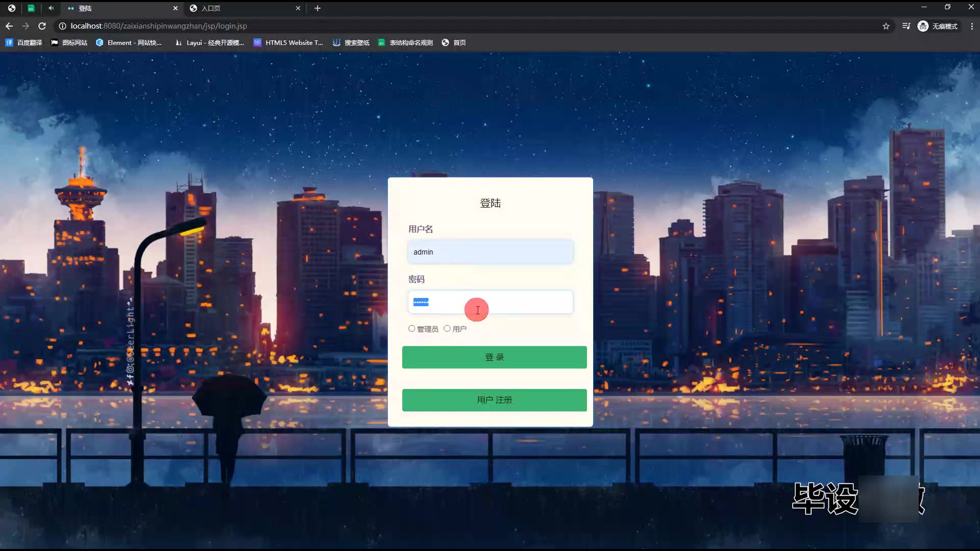Select the 用户 radio button

447,329
